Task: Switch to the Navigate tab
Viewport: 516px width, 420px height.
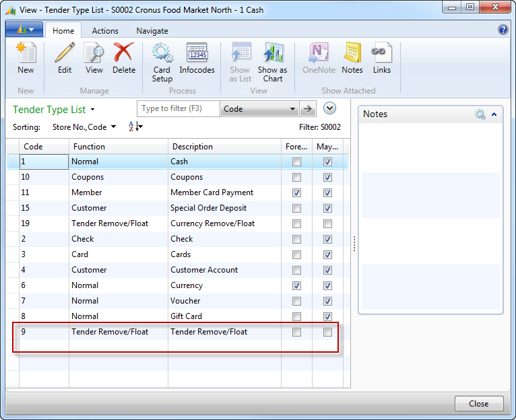Action: 152,31
